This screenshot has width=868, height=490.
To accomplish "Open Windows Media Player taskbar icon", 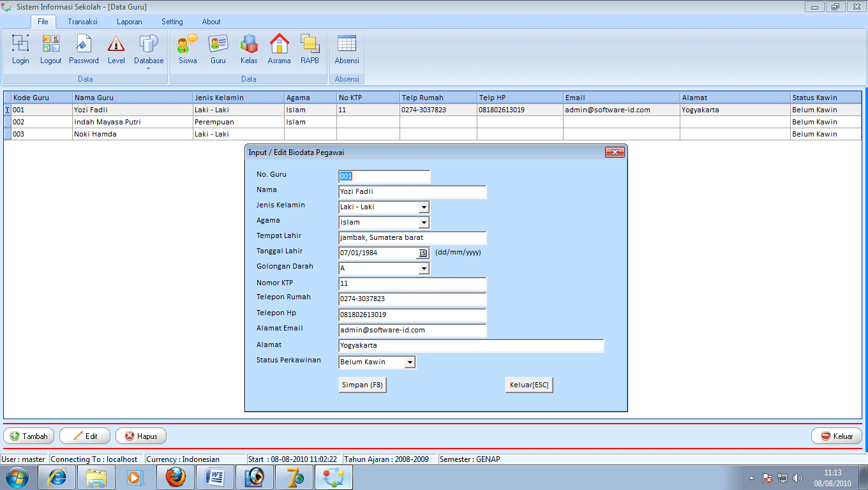I will pyautogui.click(x=136, y=477).
